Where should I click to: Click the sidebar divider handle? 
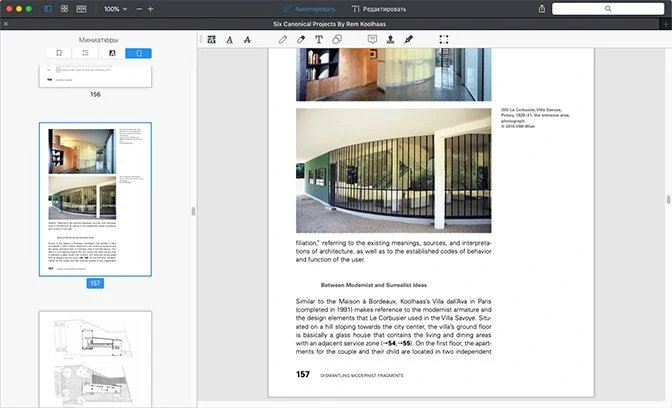click(x=193, y=211)
